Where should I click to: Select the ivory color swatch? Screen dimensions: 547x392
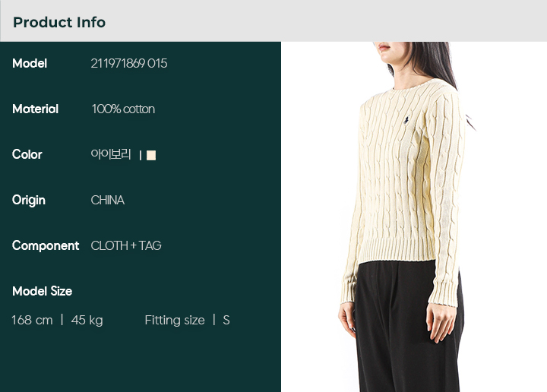tap(151, 155)
